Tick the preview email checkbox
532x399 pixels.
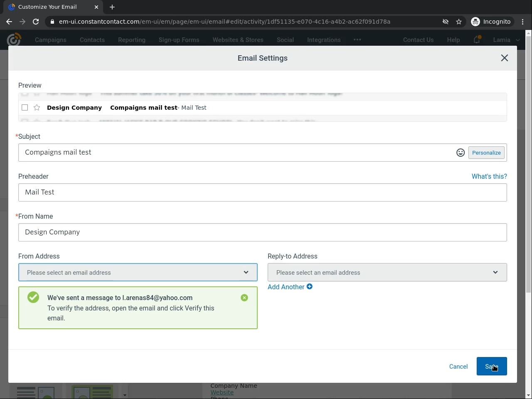pos(25,108)
